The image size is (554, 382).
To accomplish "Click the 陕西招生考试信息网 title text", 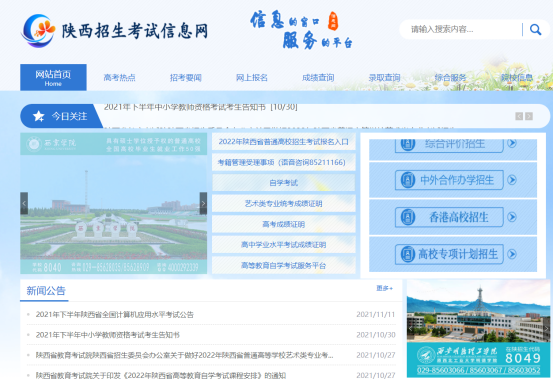I will [x=135, y=31].
